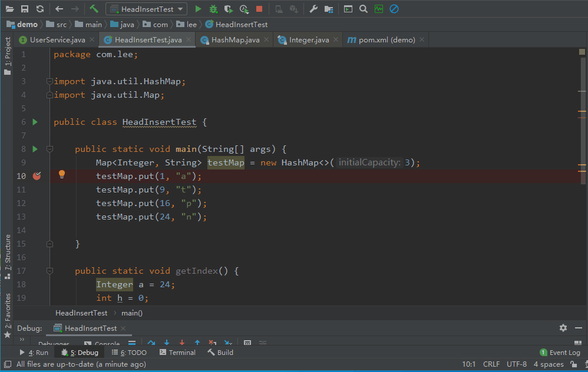Open the Run Anything toolbar icon
This screenshot has width=588, height=372.
pyautogui.click(x=348, y=9)
